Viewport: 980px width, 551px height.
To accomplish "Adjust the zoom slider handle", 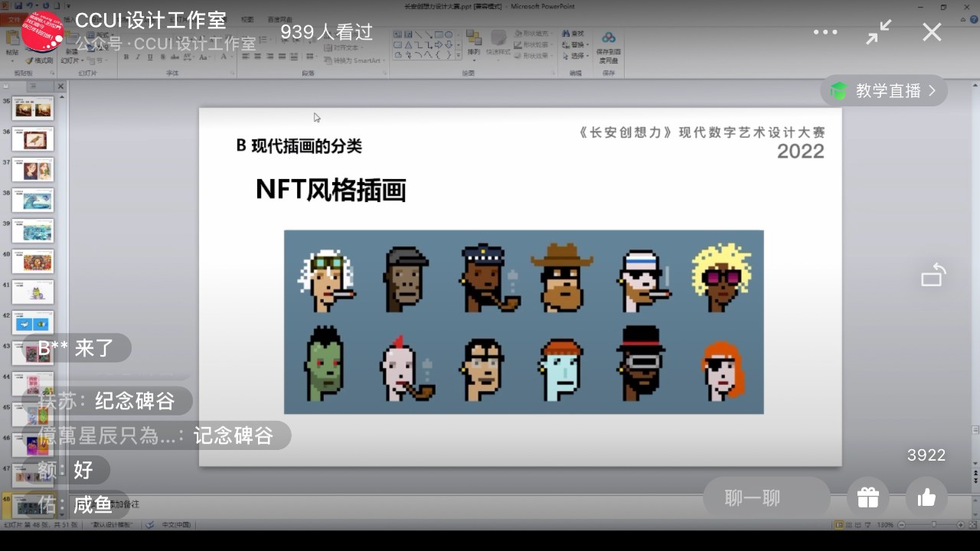I will pos(933,525).
